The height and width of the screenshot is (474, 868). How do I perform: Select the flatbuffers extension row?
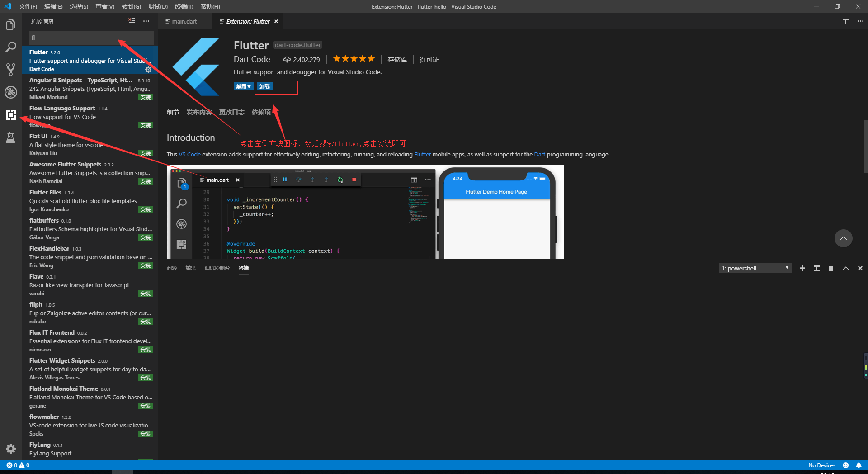tap(90, 229)
